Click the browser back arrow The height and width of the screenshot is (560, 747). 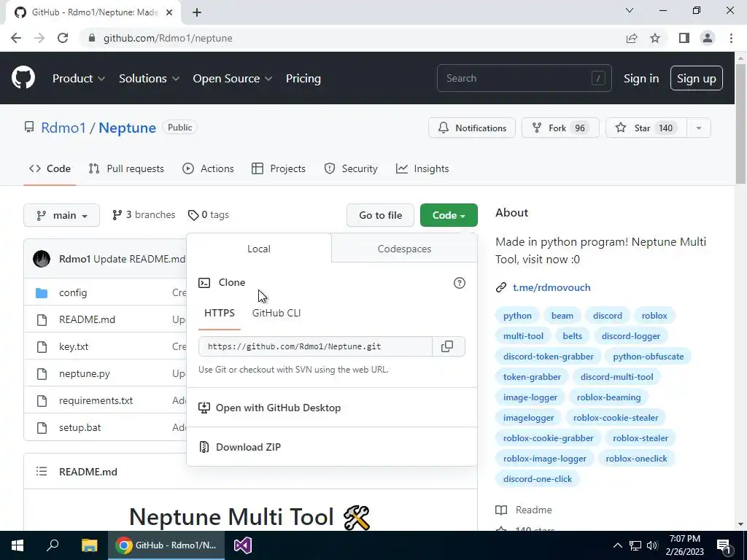tap(16, 38)
